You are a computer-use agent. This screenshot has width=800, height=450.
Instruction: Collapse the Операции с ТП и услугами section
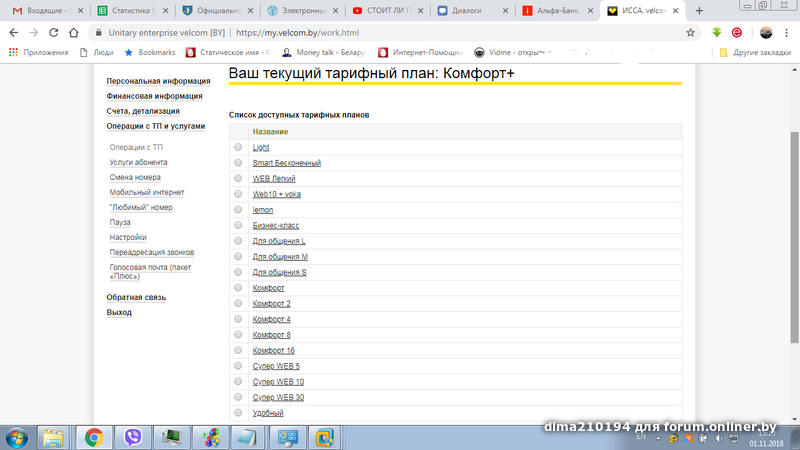click(155, 127)
